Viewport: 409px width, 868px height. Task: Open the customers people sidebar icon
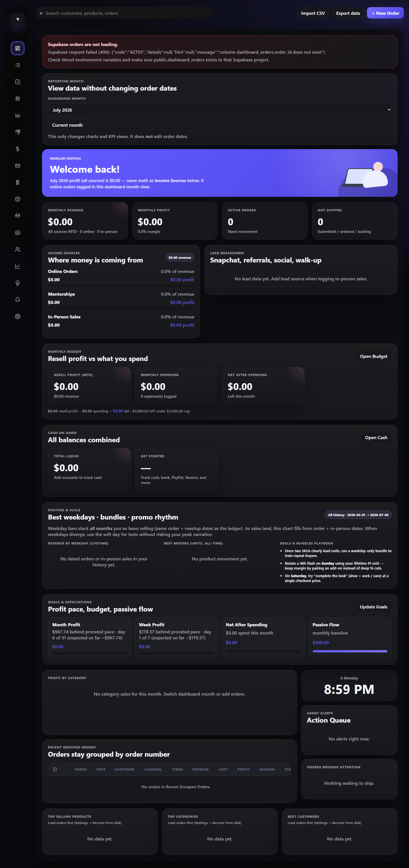[18, 249]
